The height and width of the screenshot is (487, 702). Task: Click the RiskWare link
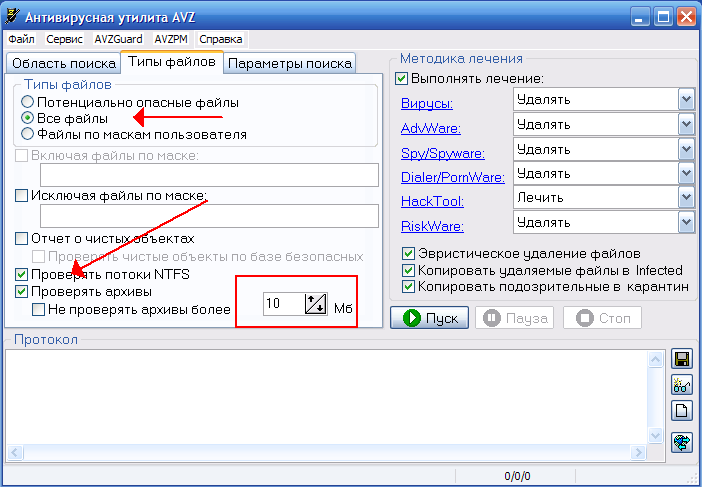tap(432, 226)
